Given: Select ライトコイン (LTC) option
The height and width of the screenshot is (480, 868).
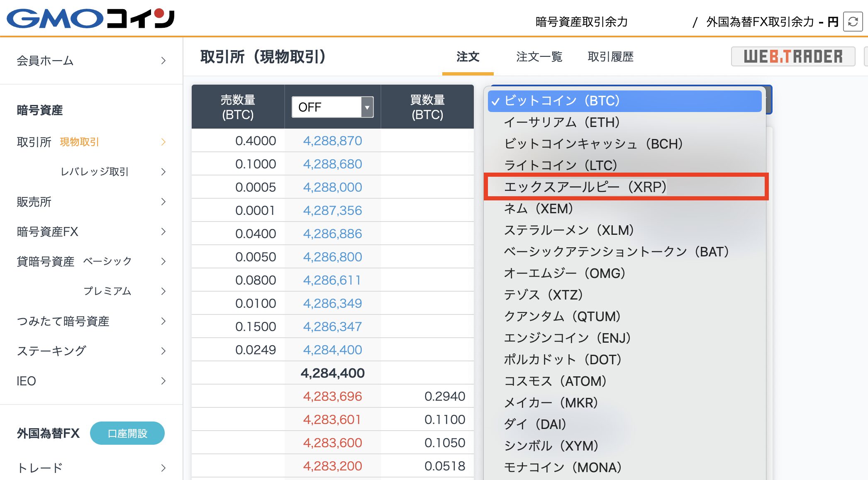Looking at the screenshot, I should pyautogui.click(x=625, y=166).
